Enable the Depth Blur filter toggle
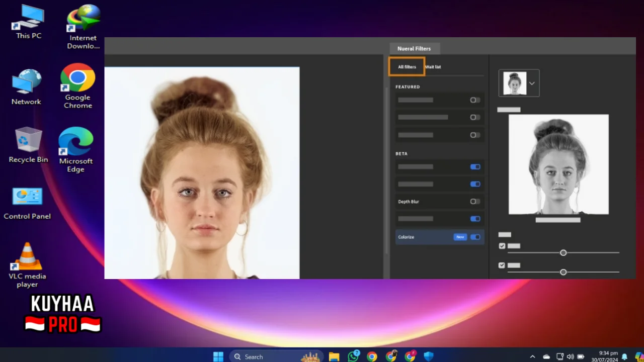Image resolution: width=644 pixels, height=362 pixels. 475,201
